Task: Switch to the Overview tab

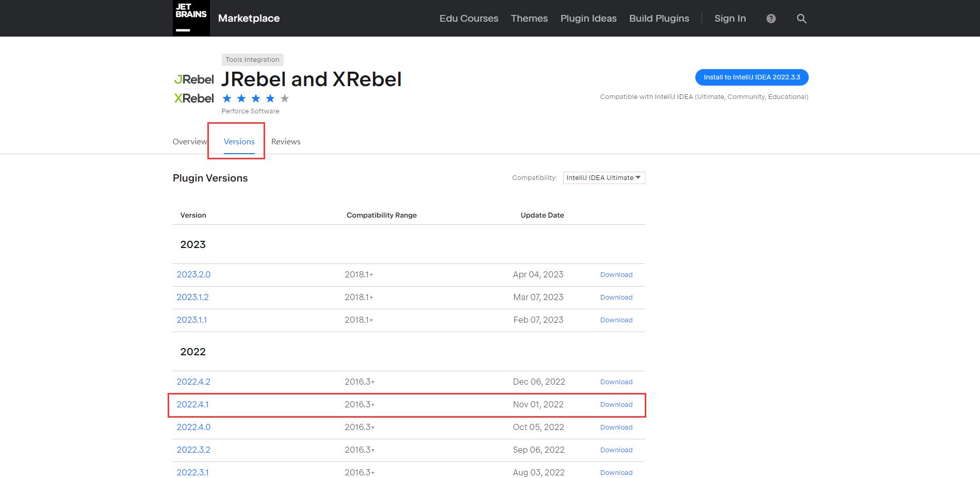Action: pyautogui.click(x=190, y=142)
